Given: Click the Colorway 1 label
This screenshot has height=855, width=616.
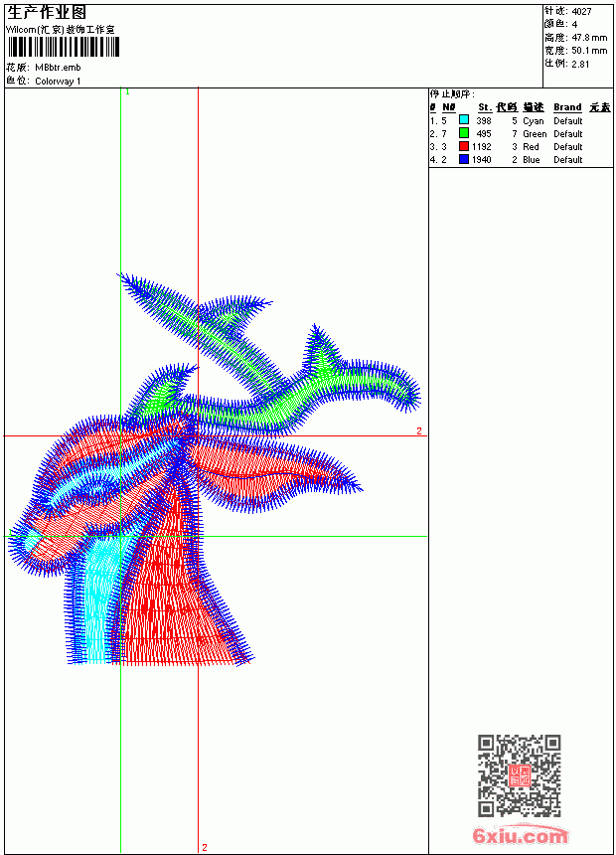Looking at the screenshot, I should click(x=58, y=82).
